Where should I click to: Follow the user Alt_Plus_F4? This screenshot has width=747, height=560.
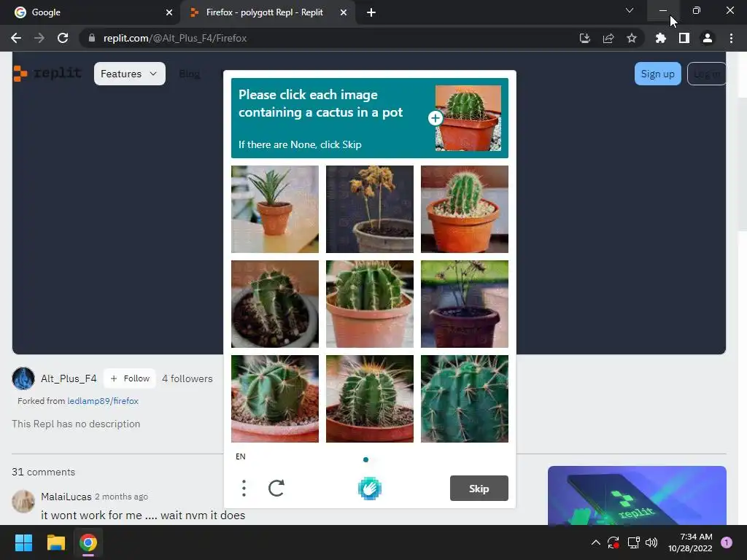pos(130,378)
